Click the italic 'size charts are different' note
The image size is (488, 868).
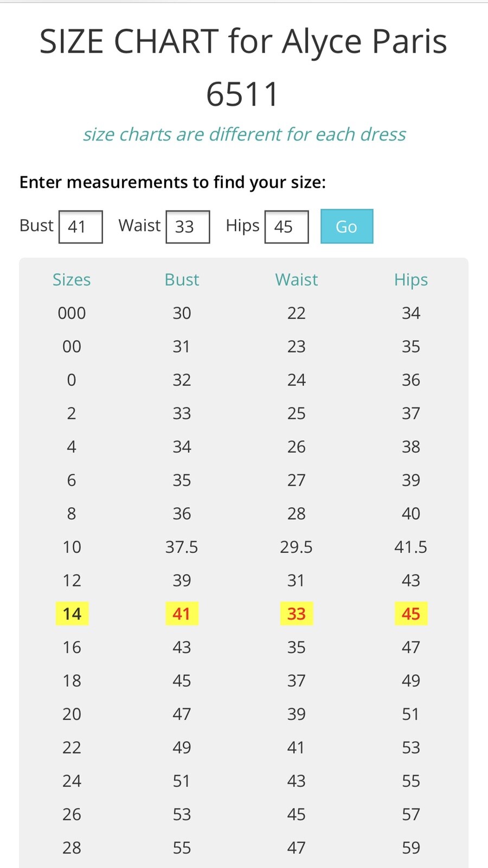244,134
